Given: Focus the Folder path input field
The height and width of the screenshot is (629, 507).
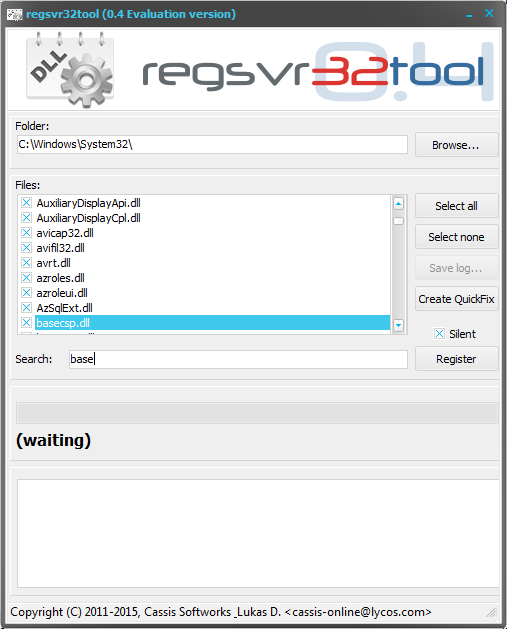Looking at the screenshot, I should point(212,144).
